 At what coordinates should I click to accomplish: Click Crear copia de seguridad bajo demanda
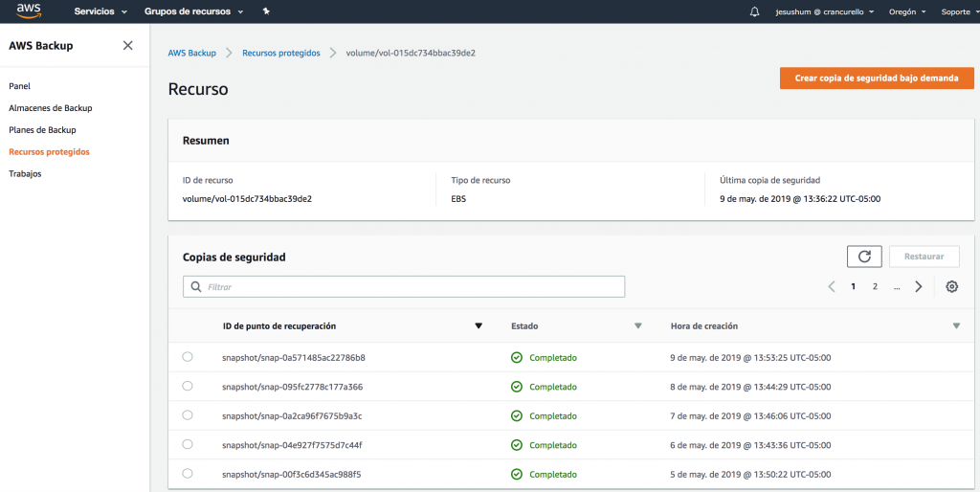click(877, 78)
